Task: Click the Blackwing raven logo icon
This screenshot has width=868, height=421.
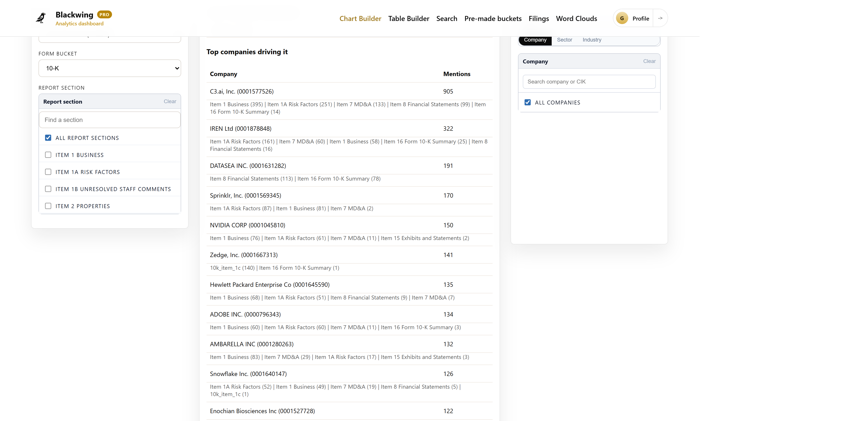Action: (41, 18)
